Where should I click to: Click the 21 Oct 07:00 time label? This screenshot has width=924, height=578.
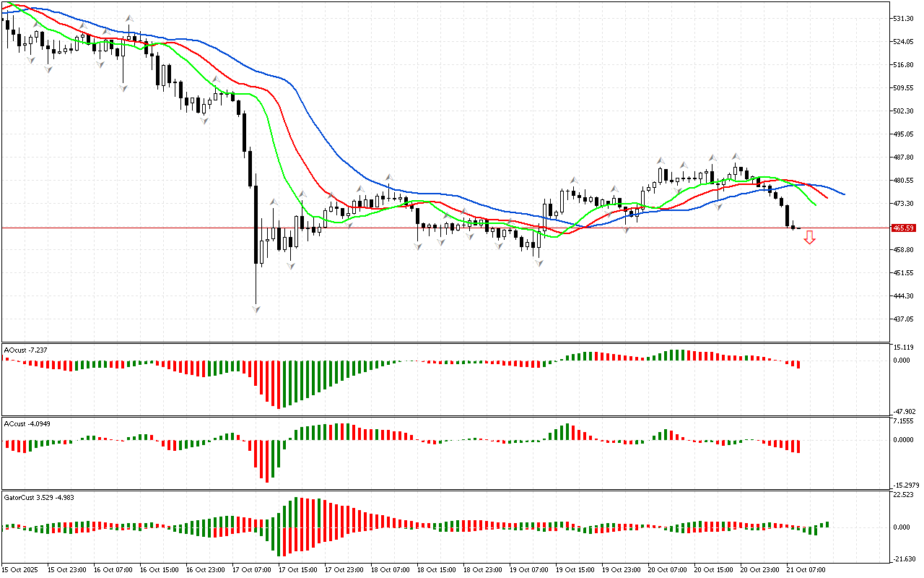(806, 570)
